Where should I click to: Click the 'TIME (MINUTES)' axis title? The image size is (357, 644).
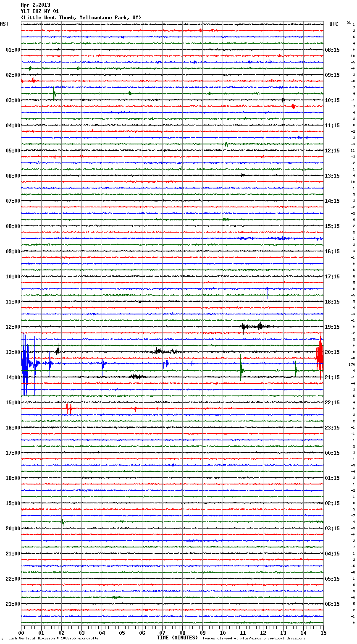pos(177,638)
